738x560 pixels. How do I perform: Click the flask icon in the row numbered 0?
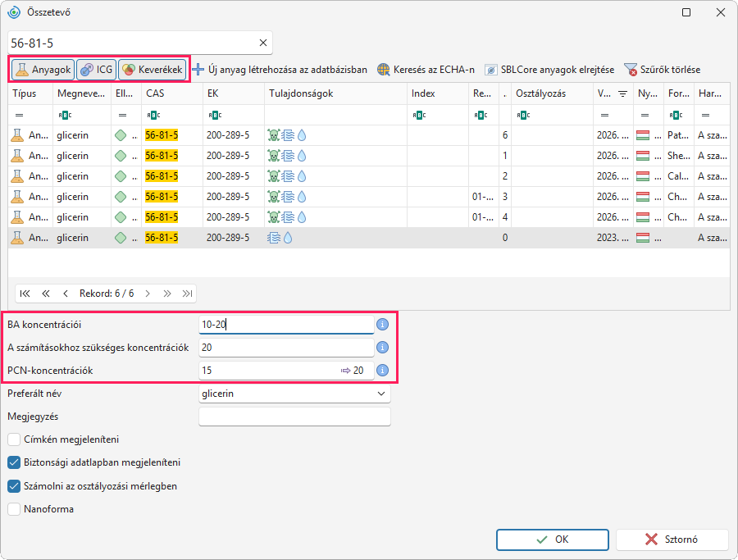(17, 238)
